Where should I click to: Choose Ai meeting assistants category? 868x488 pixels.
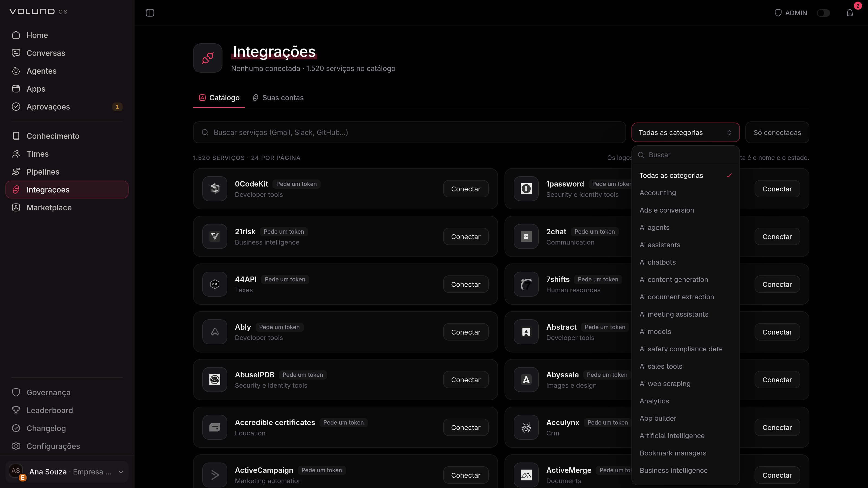click(685, 314)
